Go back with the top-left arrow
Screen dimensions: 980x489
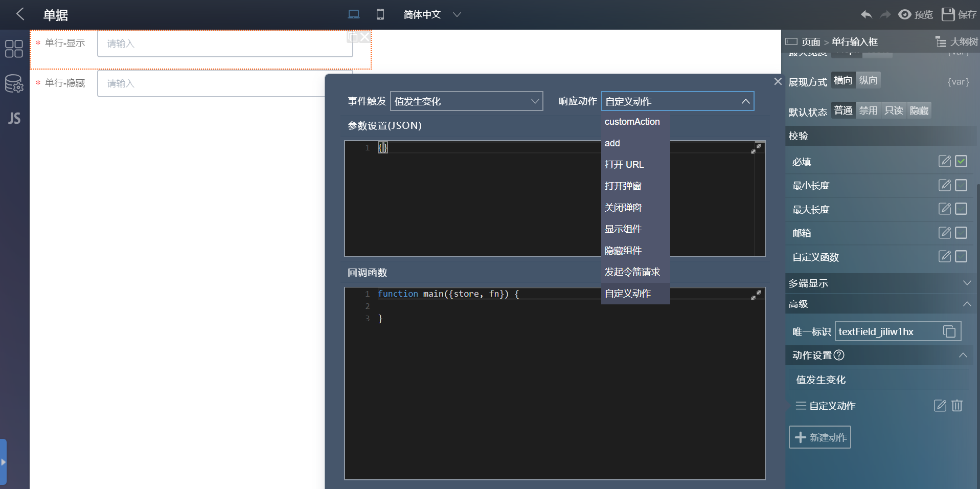[x=20, y=14]
